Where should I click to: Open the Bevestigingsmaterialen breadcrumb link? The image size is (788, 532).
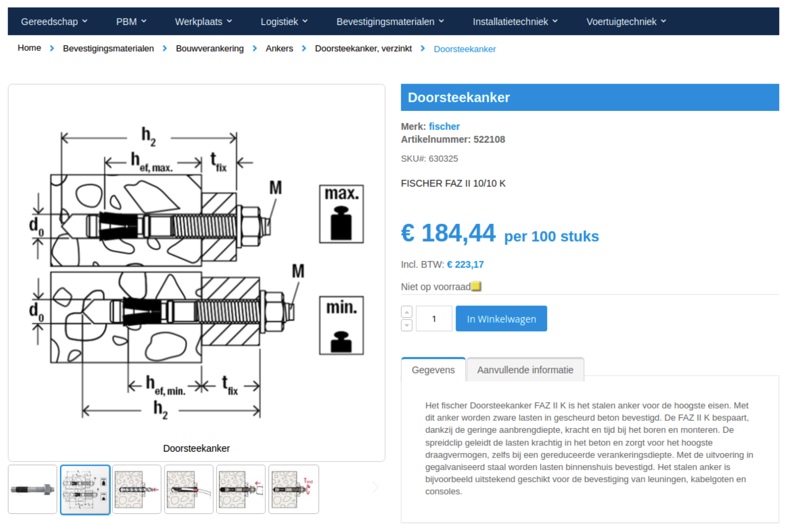(x=108, y=49)
